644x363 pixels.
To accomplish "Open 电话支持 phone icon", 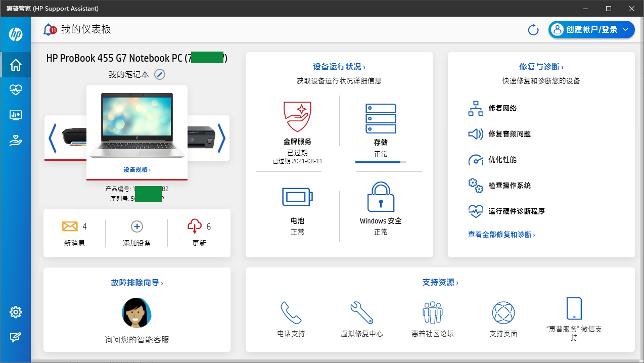I will coord(291,312).
